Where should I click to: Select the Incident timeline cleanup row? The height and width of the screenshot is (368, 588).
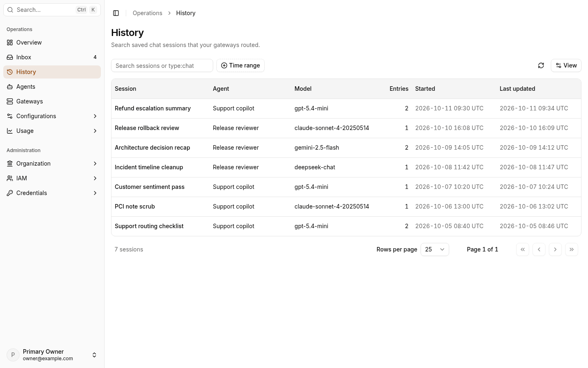346,167
